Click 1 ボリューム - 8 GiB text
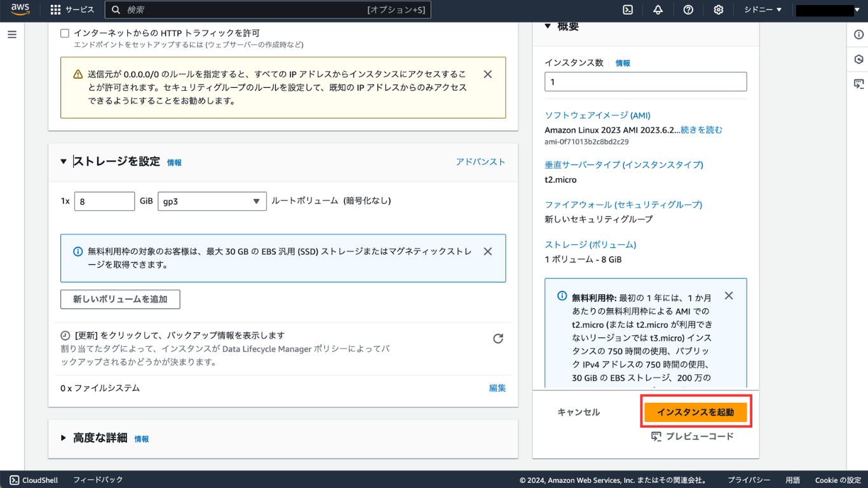 (x=583, y=260)
